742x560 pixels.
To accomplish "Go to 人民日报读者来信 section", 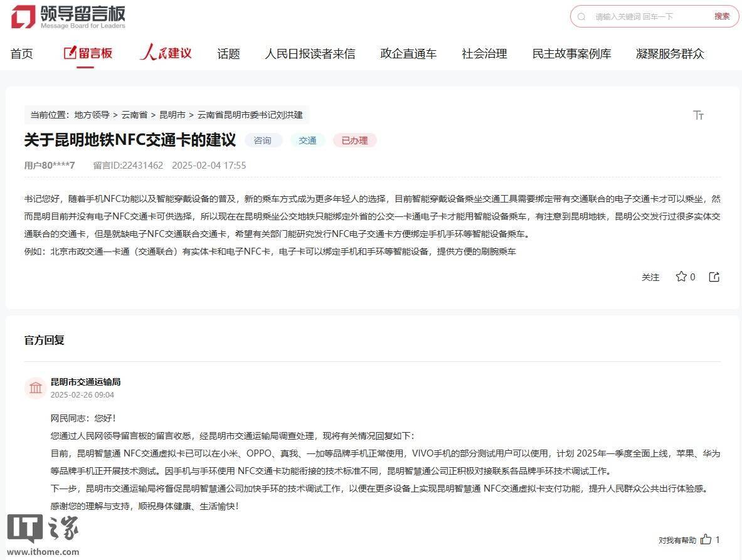I will [x=310, y=54].
